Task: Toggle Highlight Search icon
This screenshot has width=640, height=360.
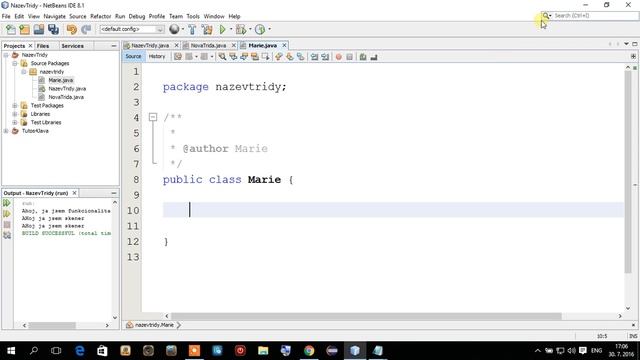Action: [x=255, y=57]
